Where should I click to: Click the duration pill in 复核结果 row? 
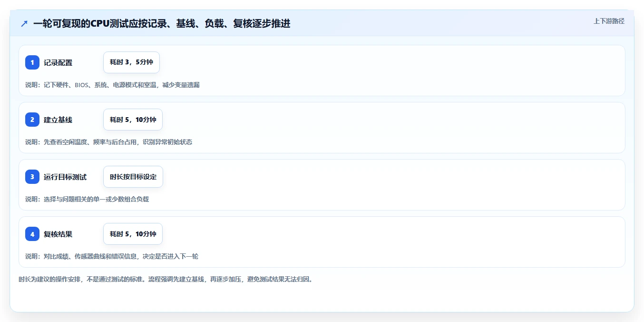(133, 234)
